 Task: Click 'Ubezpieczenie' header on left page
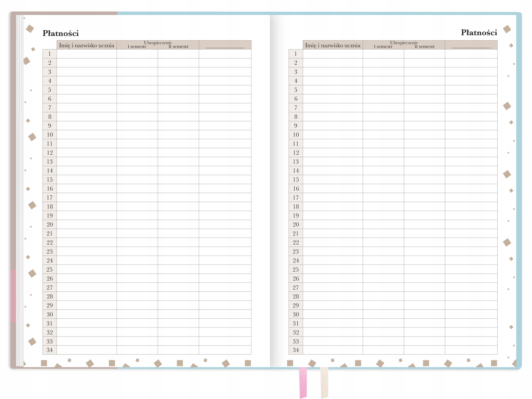(158, 43)
